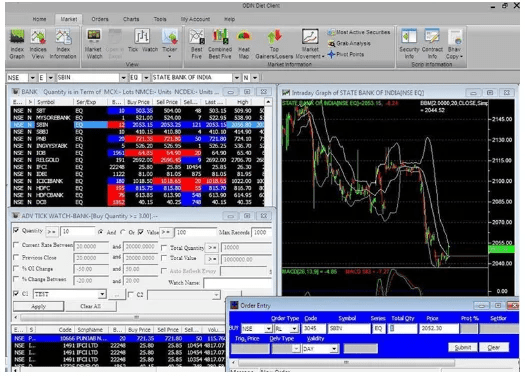
Task: Open the Indices View icon
Action: point(38,44)
